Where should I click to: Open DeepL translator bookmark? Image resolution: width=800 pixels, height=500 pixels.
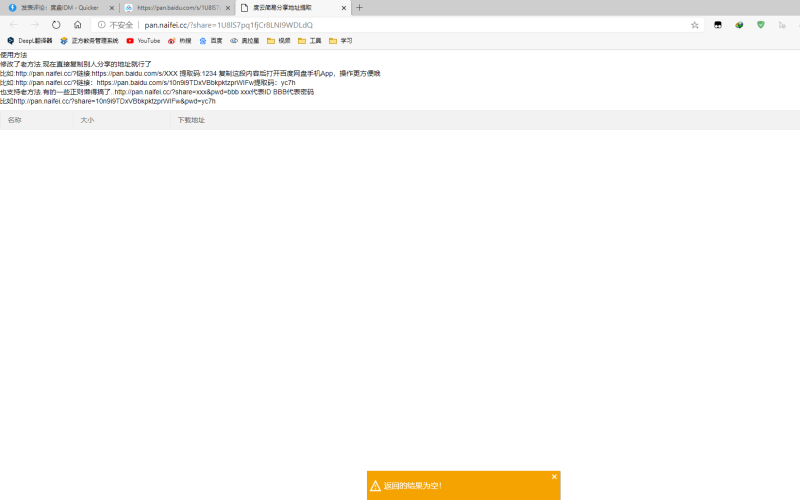[x=30, y=41]
